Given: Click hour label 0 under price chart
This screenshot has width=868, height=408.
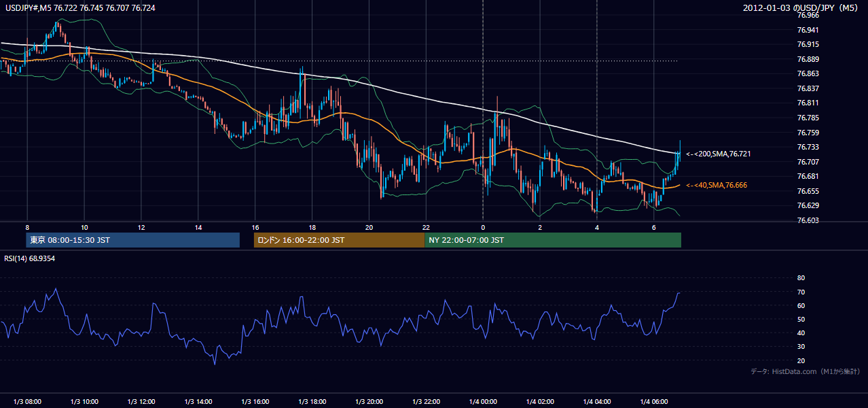Looking at the screenshot, I should pyautogui.click(x=483, y=226).
